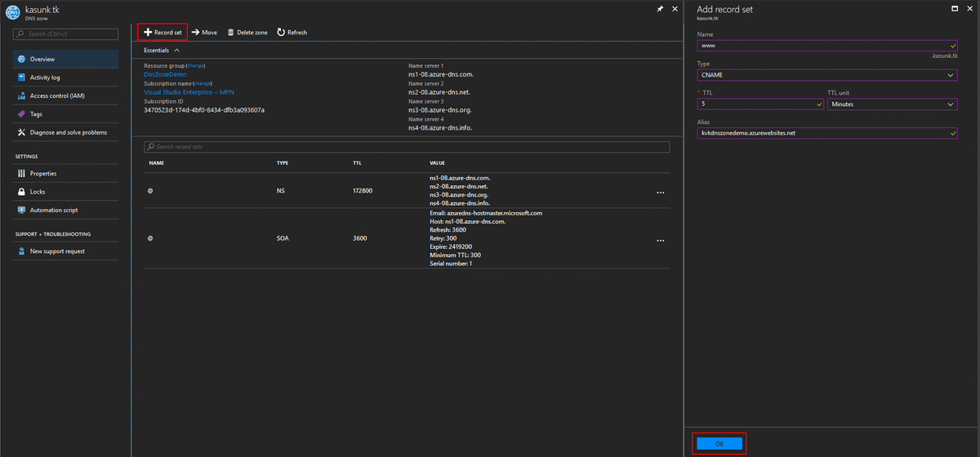Click the Alias field with azurewebsites address
The width and height of the screenshot is (980, 457).
[827, 133]
